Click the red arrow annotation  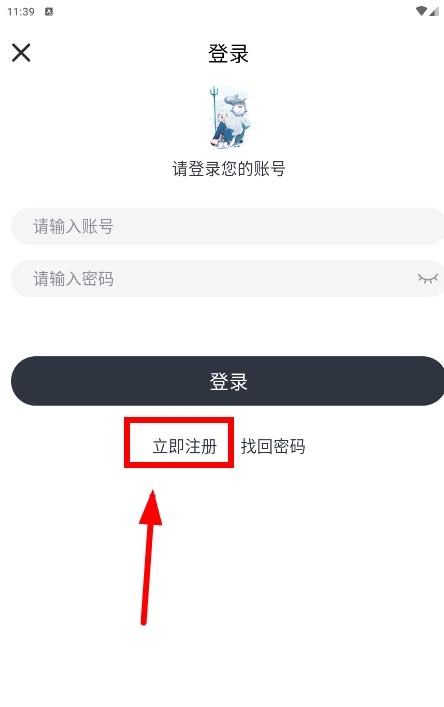click(x=149, y=558)
